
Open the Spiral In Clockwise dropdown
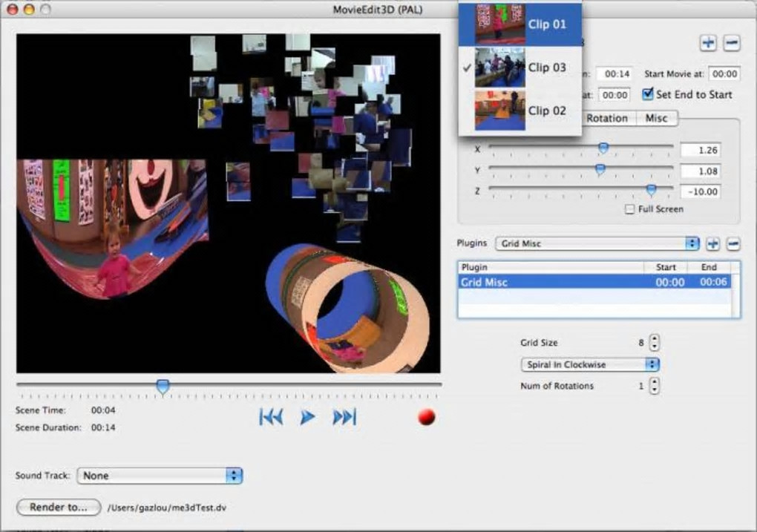590,364
